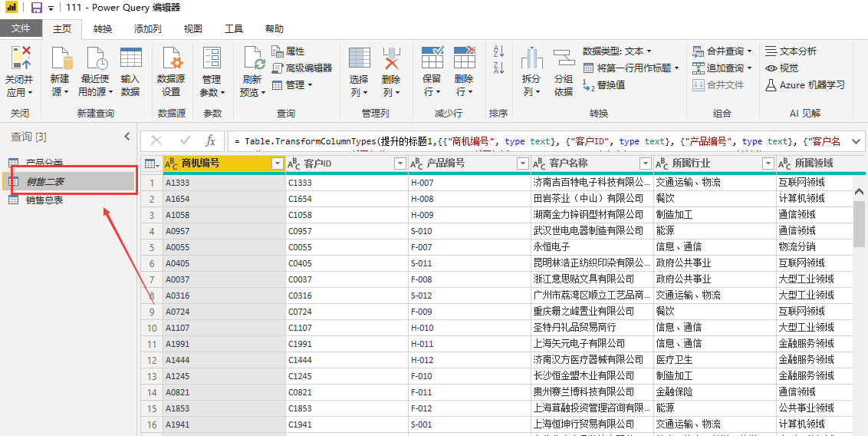
Task: Click cell C0957 in row 4
Action: [347, 230]
